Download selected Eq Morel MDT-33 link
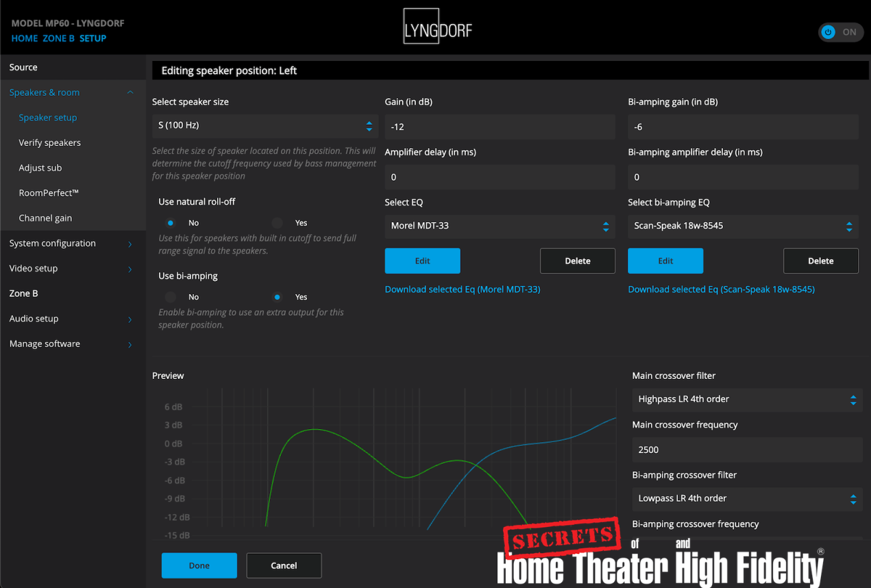 tap(463, 289)
